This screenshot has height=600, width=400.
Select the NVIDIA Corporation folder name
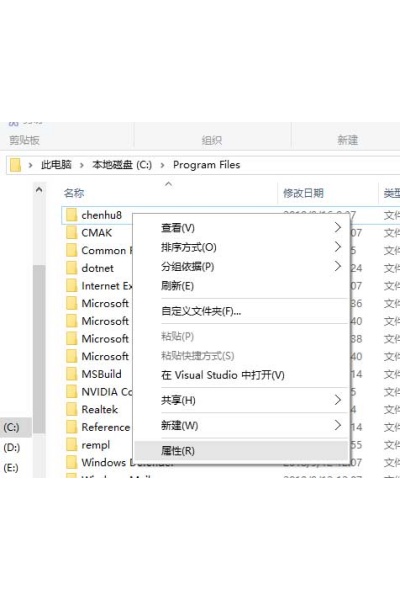click(x=107, y=392)
